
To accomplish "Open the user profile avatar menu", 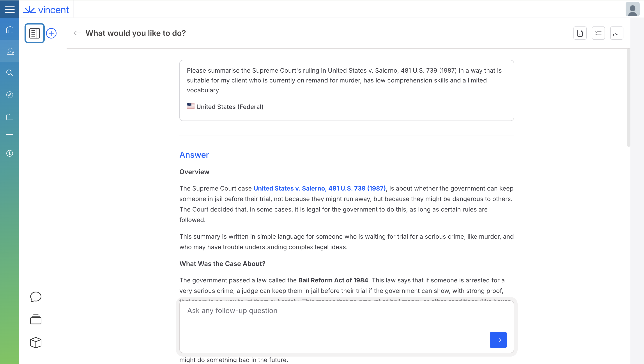I will tap(632, 9).
